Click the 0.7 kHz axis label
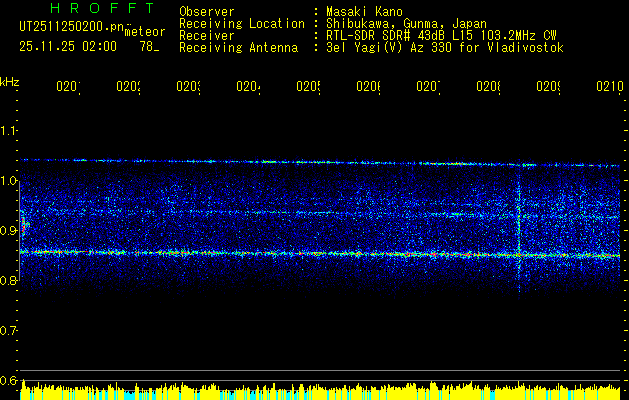Viewport: 629px width, 400px height. (x=8, y=331)
